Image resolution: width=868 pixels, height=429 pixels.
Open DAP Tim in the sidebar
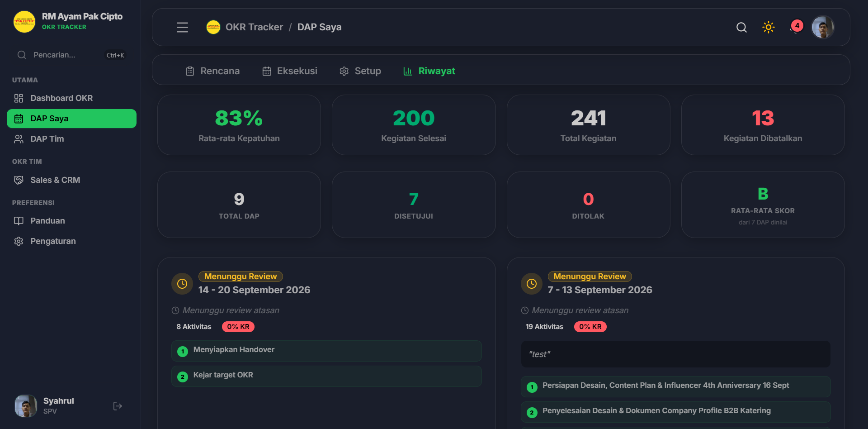coord(71,139)
